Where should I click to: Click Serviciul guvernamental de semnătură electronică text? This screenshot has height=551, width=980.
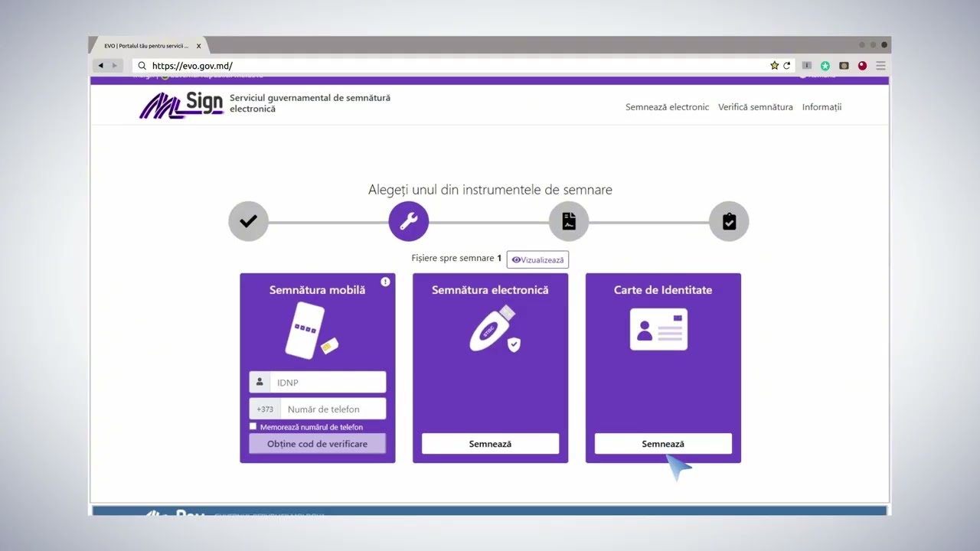(310, 103)
